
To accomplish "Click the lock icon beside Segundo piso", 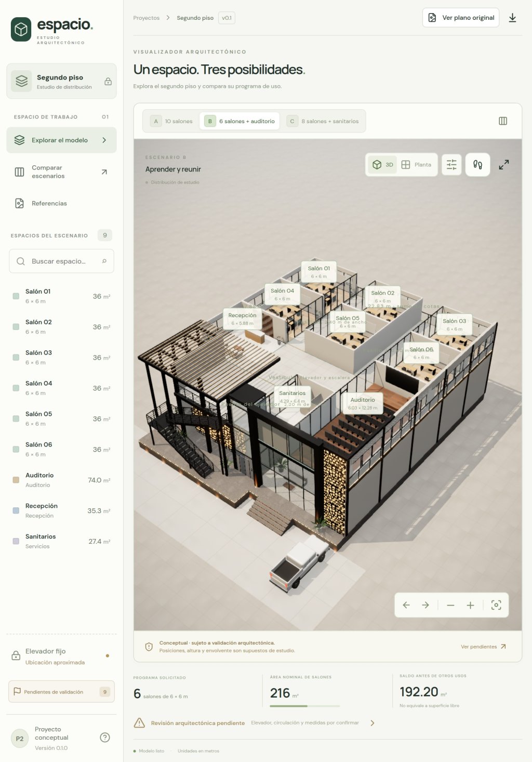I will click(x=108, y=82).
